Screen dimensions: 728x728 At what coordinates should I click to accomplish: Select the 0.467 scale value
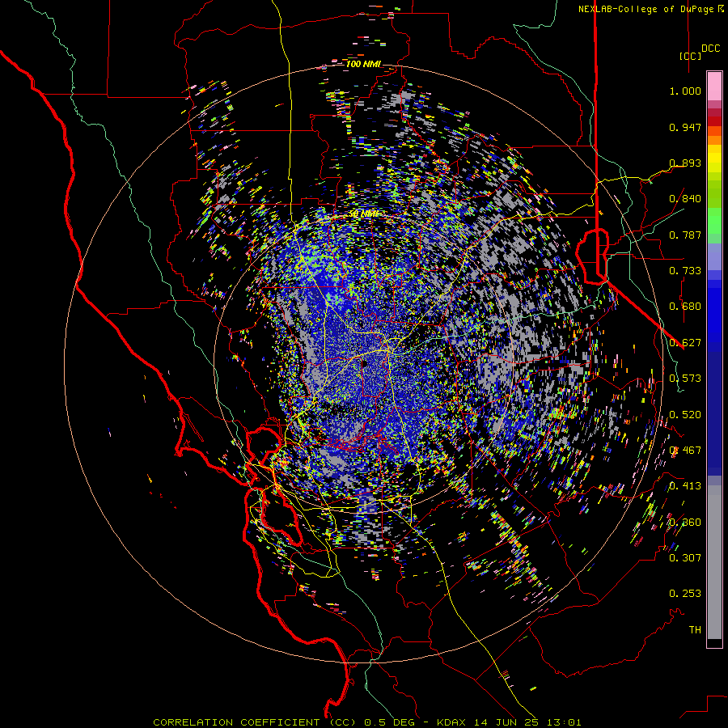[x=685, y=451]
